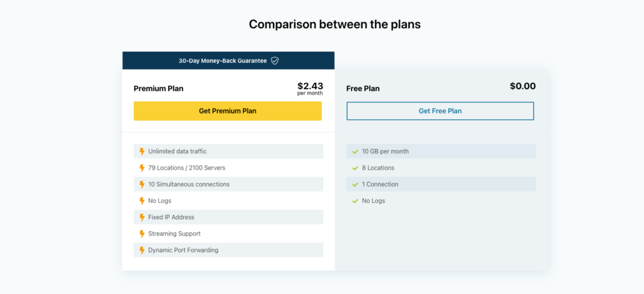The width and height of the screenshot is (644, 294).
Task: Click lightning icon beside 10 Simultaneous connections
Action: coord(142,184)
